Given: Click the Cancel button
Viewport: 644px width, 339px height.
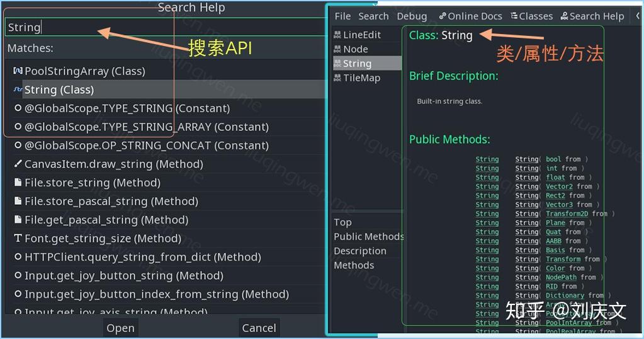Looking at the screenshot, I should [259, 328].
